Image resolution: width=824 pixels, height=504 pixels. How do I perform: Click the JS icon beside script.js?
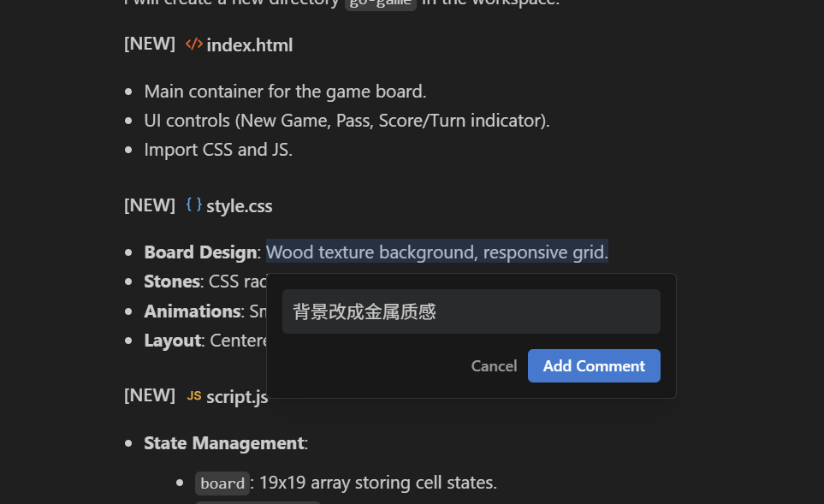pos(194,395)
